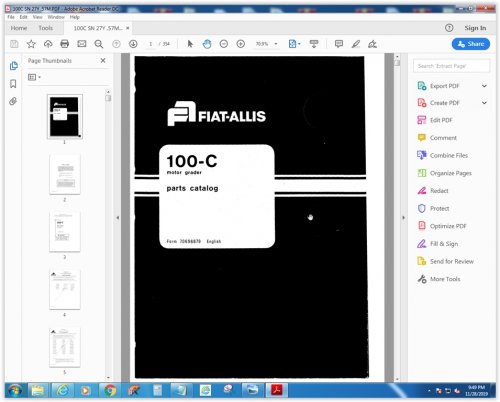Open Google Chrome from taskbar
The height and width of the screenshot is (402, 500).
tap(110, 390)
